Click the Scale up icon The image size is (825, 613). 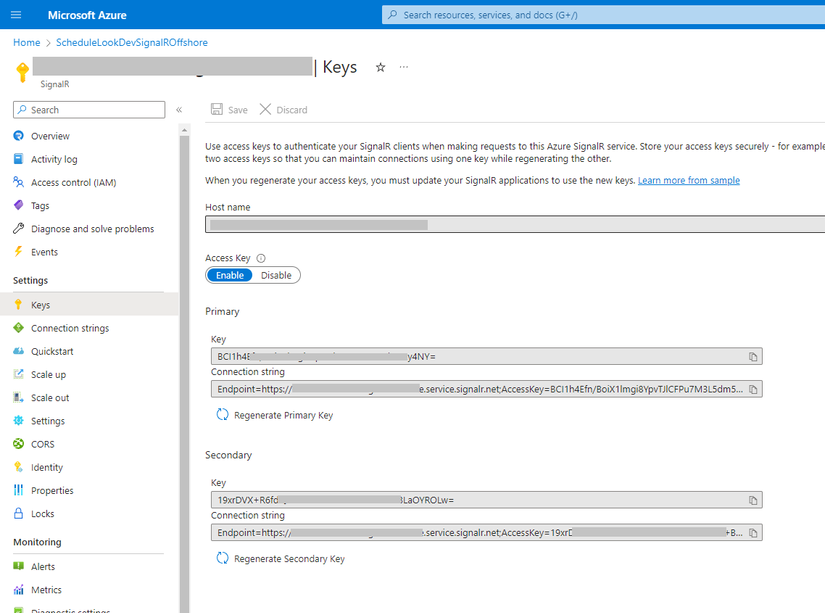click(18, 374)
